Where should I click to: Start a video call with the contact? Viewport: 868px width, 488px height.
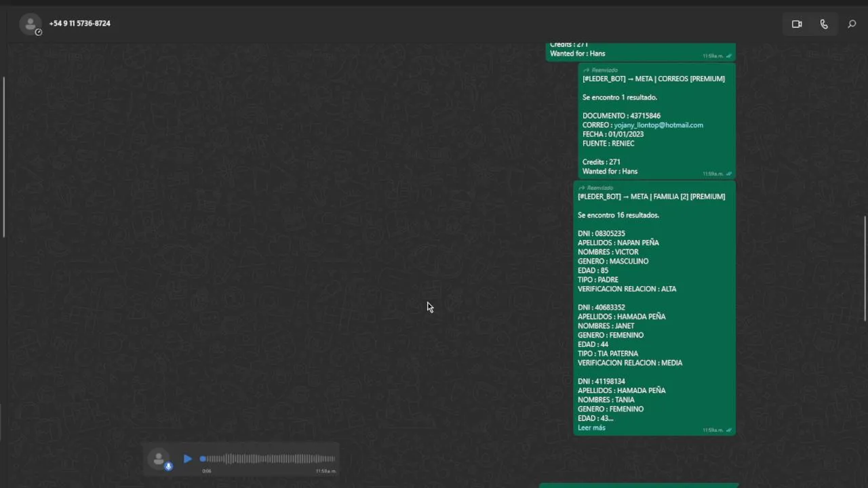click(797, 24)
